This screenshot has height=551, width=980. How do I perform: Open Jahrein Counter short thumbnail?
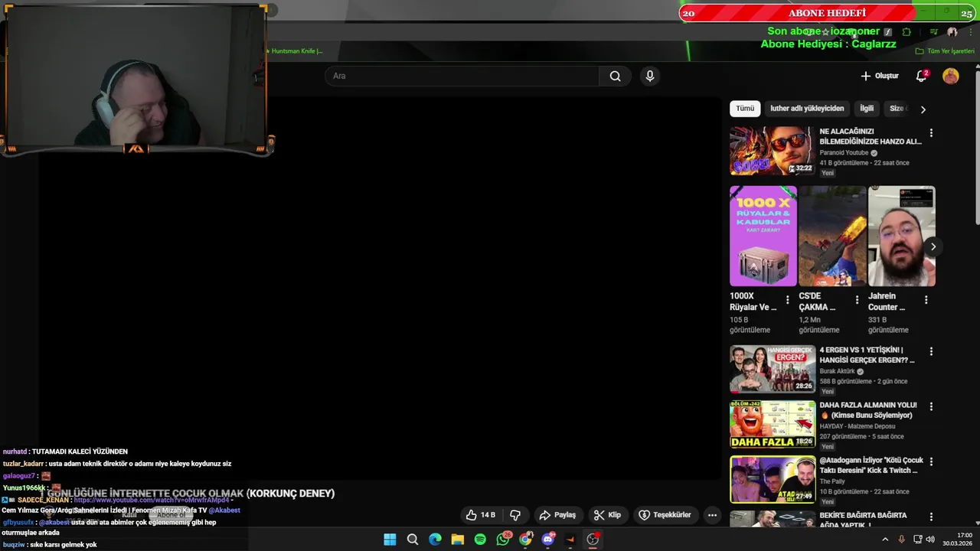(x=901, y=236)
